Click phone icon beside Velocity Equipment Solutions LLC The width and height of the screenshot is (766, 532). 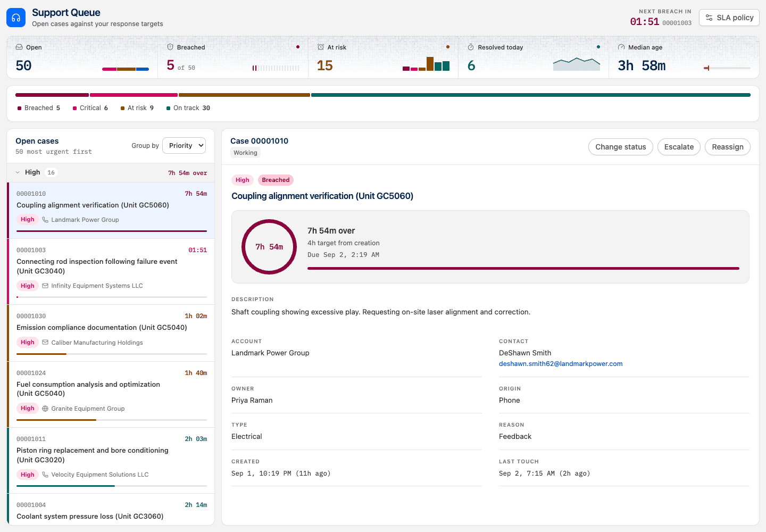click(x=45, y=475)
